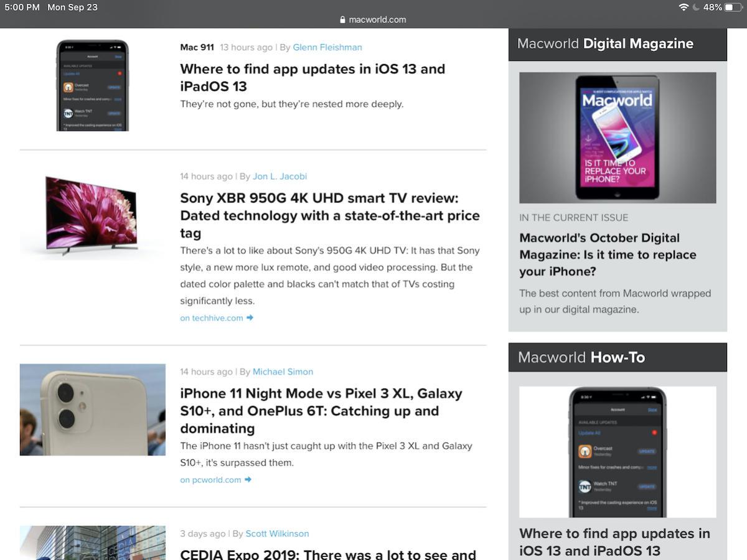Click the Sony 950G review summary paragraph
Viewport: 747px width, 560px height.
point(330,276)
